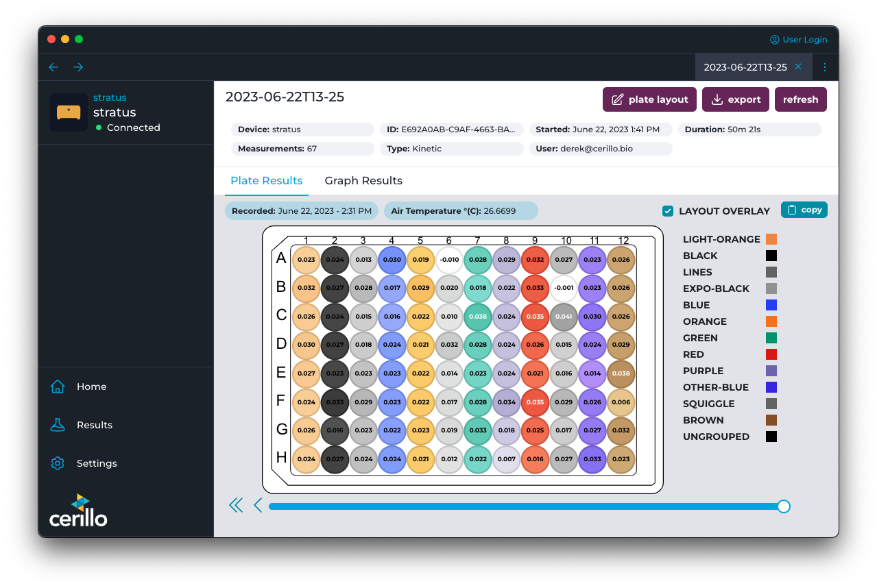The height and width of the screenshot is (588, 877).
Task: Select the Plate Results tab
Action: 266,181
